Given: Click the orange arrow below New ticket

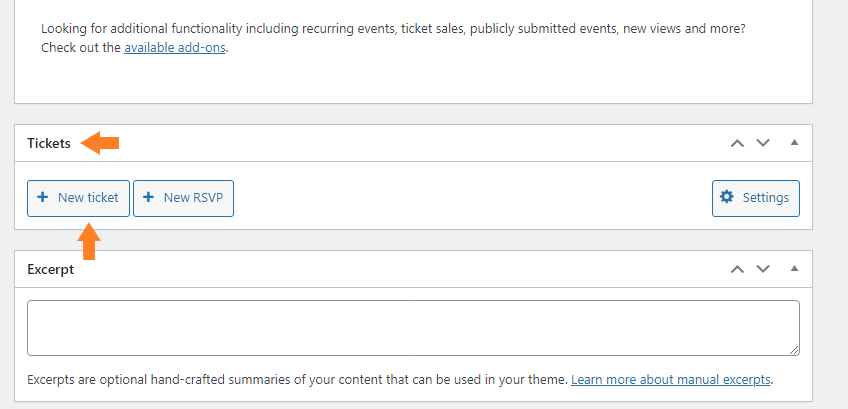Looking at the screenshot, I should pyautogui.click(x=89, y=241).
